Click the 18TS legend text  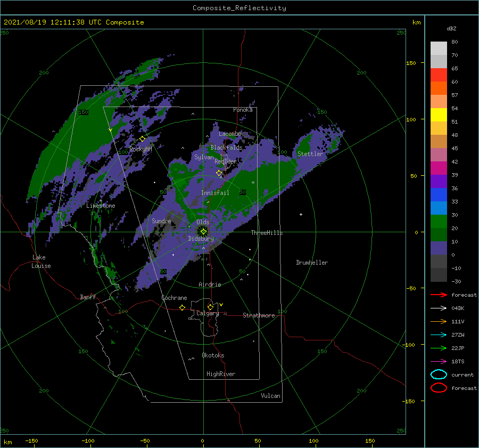458,362
